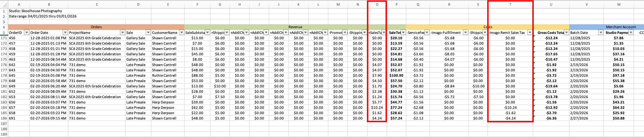Image resolution: width=644 pixels, height=137 pixels.
Task: Click the fulfillment cost -$8.84
Action: (449, 86)
